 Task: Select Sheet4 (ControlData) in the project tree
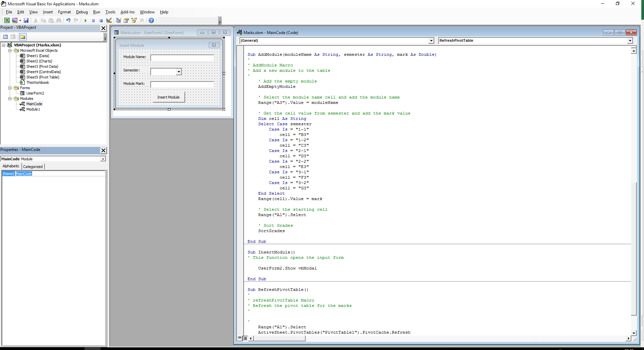(x=43, y=72)
